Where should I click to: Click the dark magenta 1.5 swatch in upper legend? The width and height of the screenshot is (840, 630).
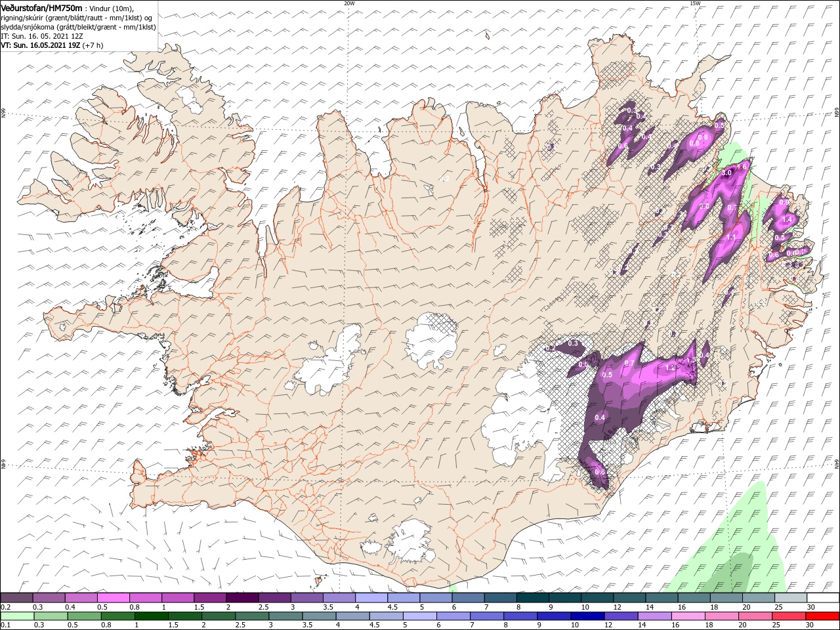tap(210, 598)
